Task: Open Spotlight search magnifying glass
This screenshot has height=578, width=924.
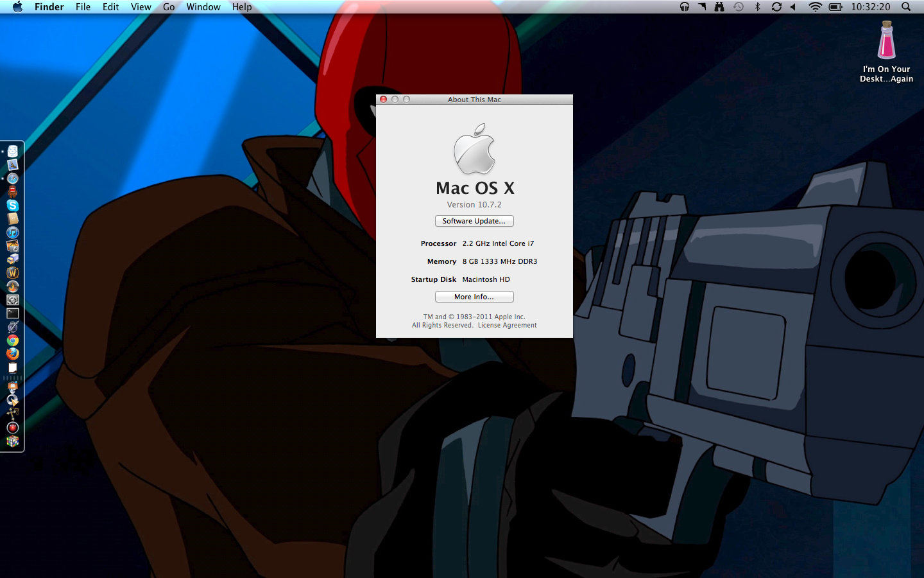Action: pyautogui.click(x=906, y=7)
